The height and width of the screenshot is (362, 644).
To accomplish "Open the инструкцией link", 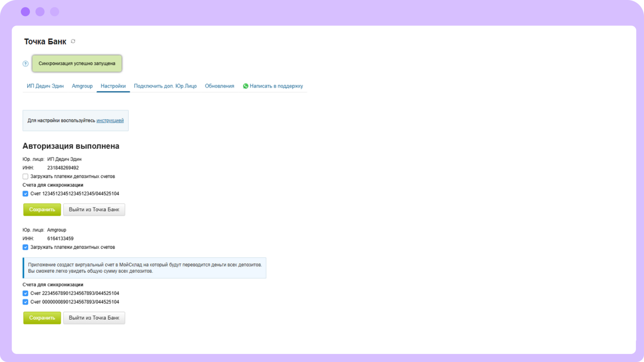I will pyautogui.click(x=110, y=121).
